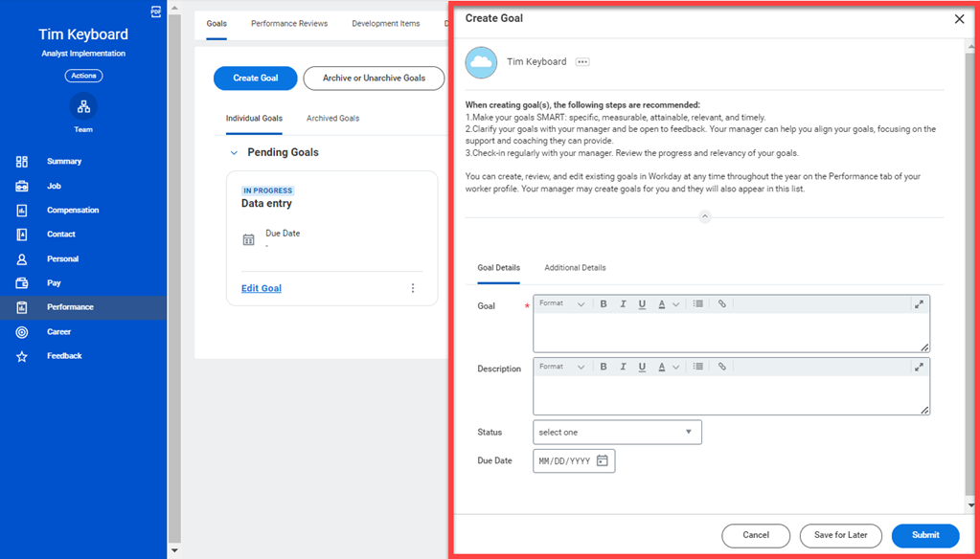Click Underline icon in Goal editor toolbar
Image resolution: width=980 pixels, height=559 pixels.
click(642, 304)
